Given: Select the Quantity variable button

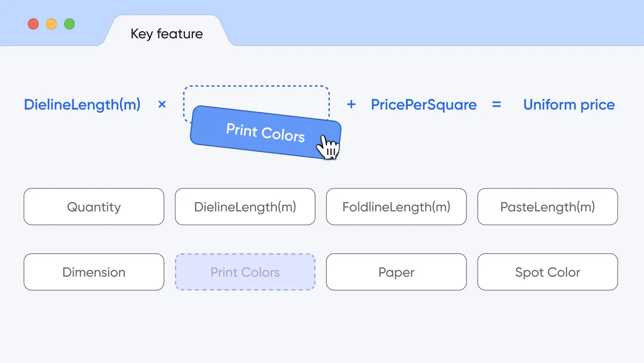Looking at the screenshot, I should point(94,207).
